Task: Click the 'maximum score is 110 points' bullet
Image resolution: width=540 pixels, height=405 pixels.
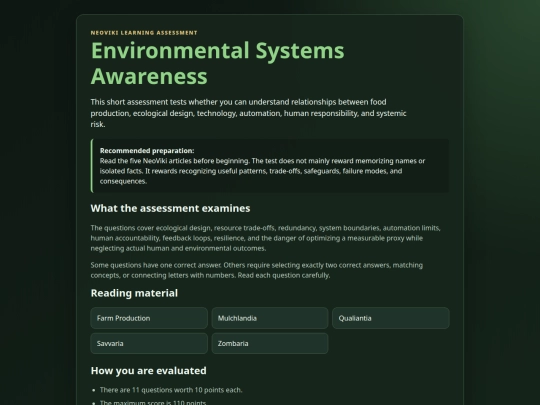Action: coord(153,402)
